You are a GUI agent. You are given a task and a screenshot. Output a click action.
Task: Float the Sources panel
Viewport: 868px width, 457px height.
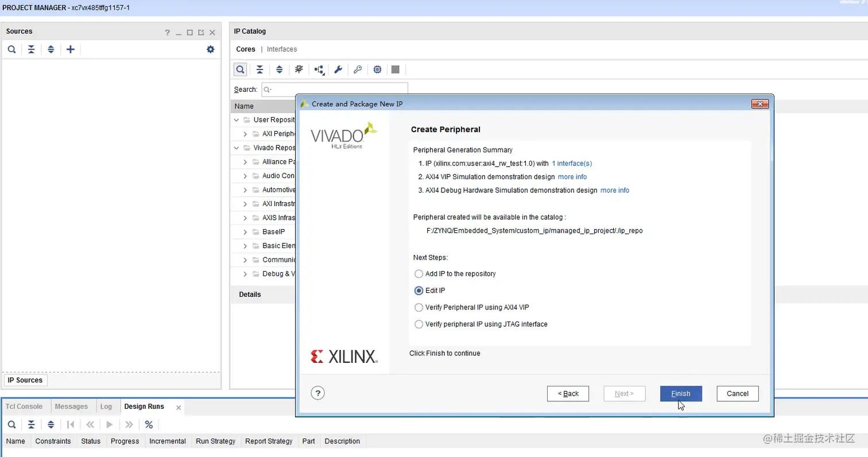tap(201, 33)
